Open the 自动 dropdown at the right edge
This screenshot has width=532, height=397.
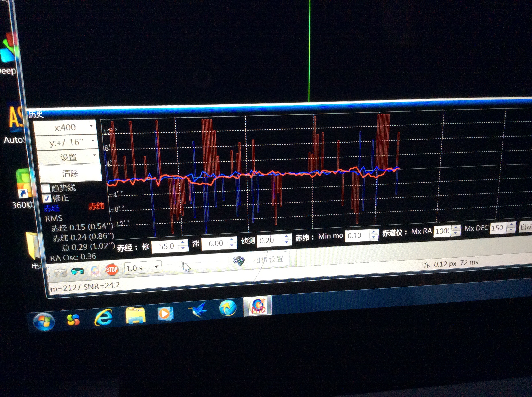tap(525, 227)
